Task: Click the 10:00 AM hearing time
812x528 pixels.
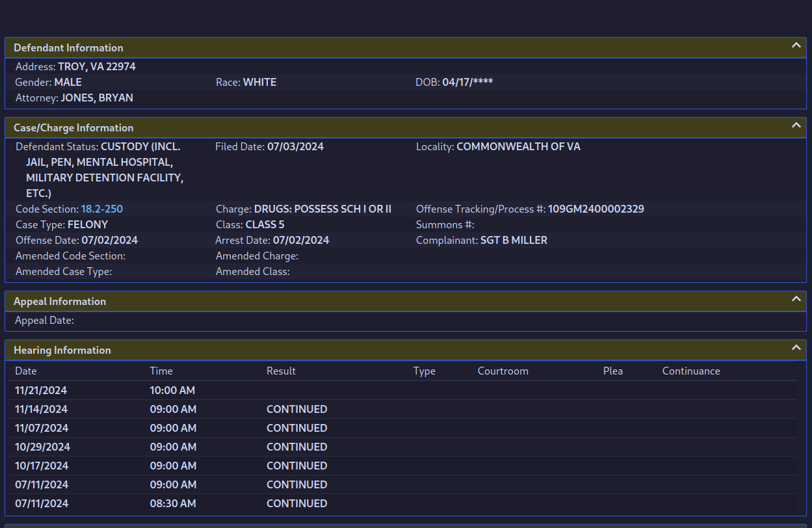Action: [172, 390]
